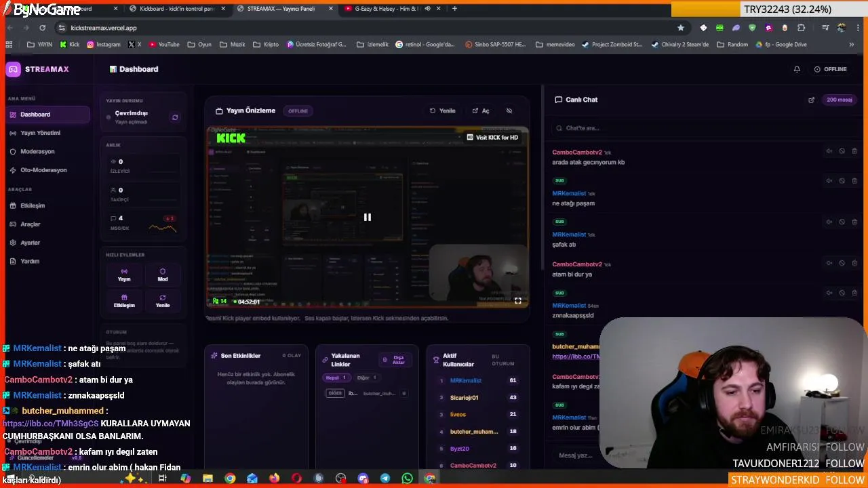Ban user on 'ne atağı paşam' message
Image resolution: width=868 pixels, height=488 pixels.
click(842, 181)
